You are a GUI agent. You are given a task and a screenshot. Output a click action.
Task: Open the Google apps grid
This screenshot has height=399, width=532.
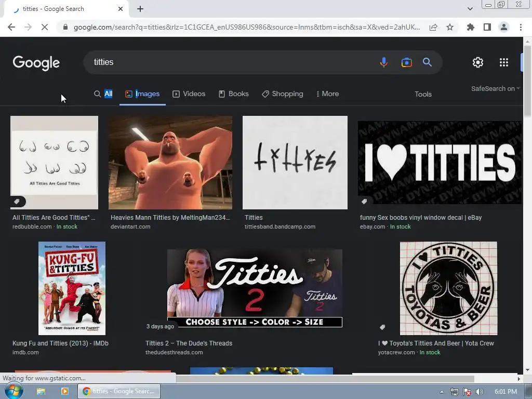pyautogui.click(x=504, y=62)
